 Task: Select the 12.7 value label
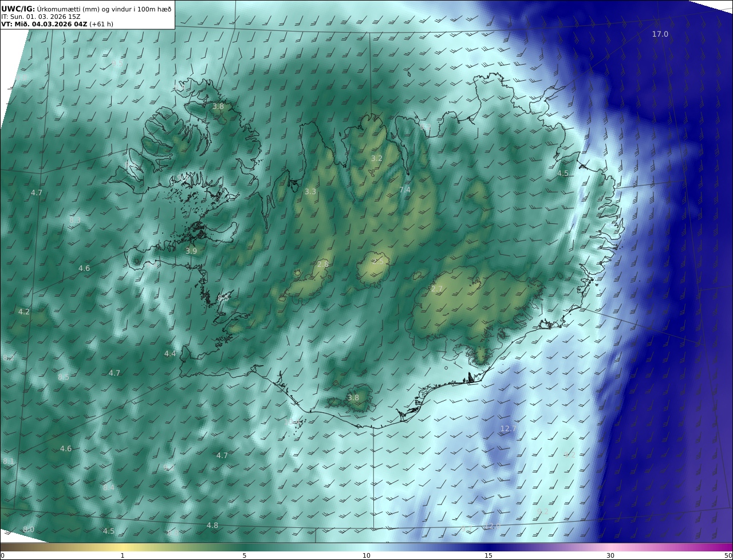(x=508, y=429)
